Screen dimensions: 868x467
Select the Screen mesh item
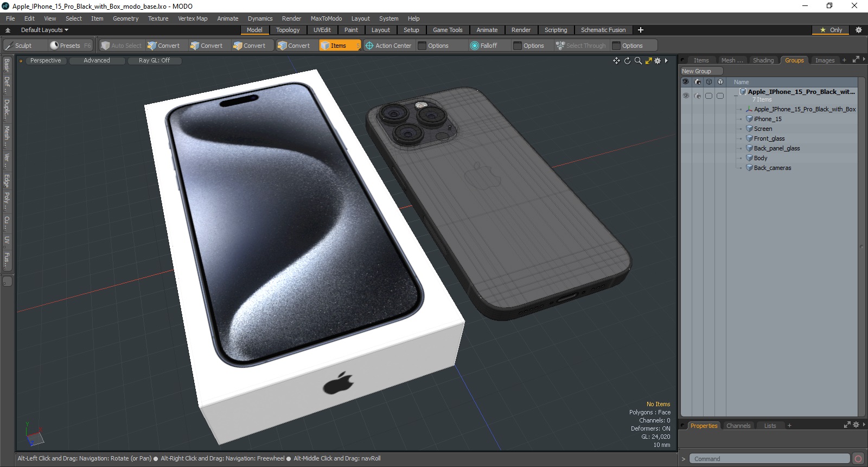tap(762, 129)
